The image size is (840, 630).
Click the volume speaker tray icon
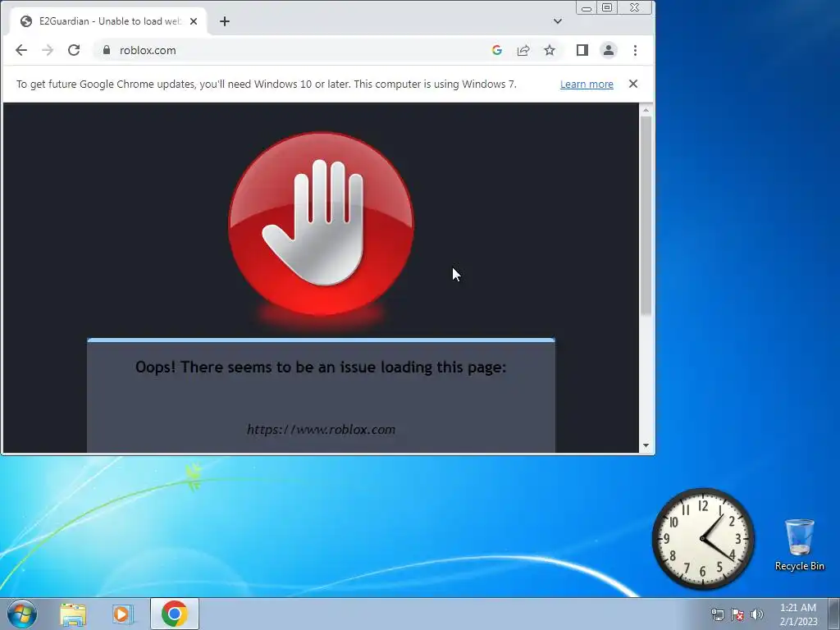757,614
